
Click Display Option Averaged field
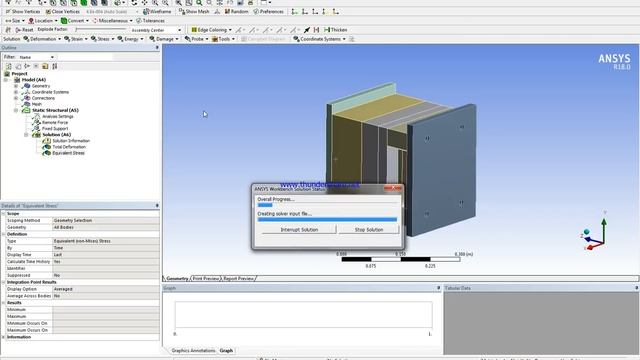pos(106,289)
